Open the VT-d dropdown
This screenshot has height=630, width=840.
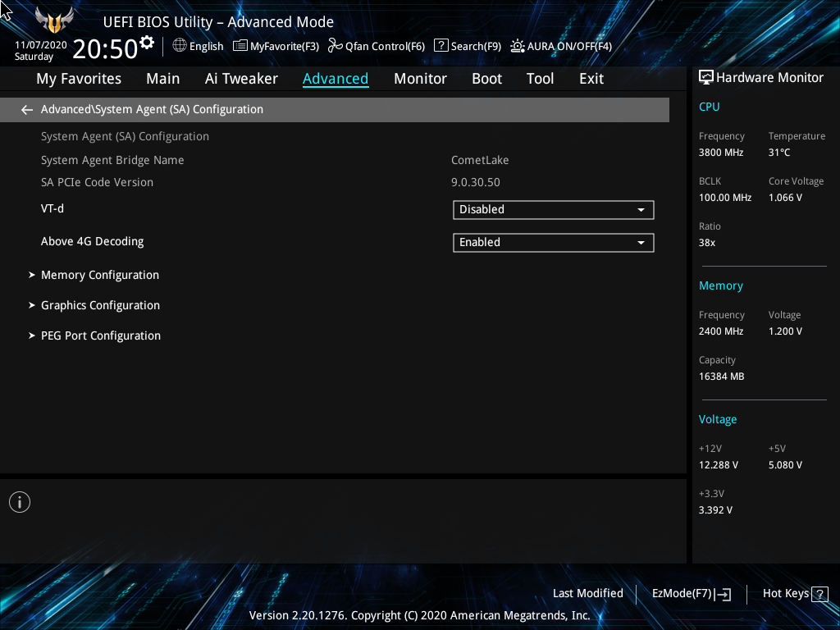point(554,210)
